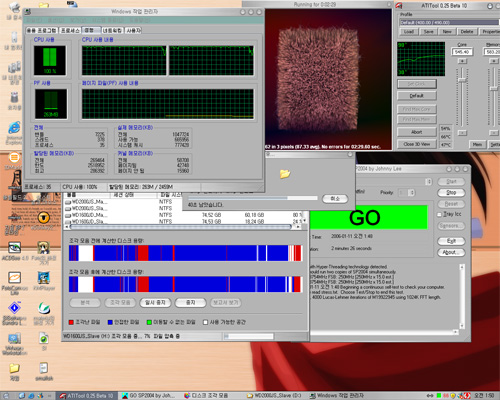Click Mem button in ATITool
The width and height of the screenshot is (500, 400).
[x=477, y=144]
